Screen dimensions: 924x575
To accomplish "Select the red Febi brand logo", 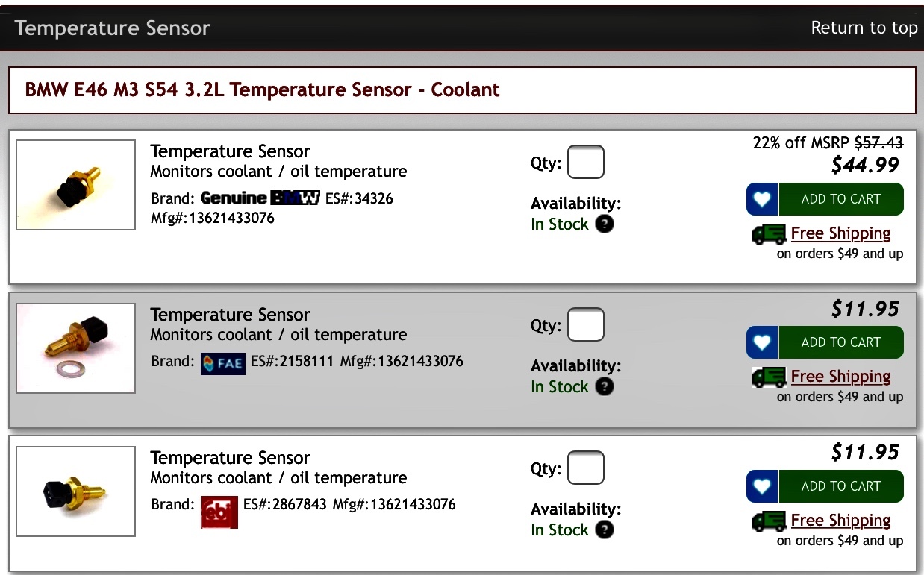I will click(x=219, y=512).
